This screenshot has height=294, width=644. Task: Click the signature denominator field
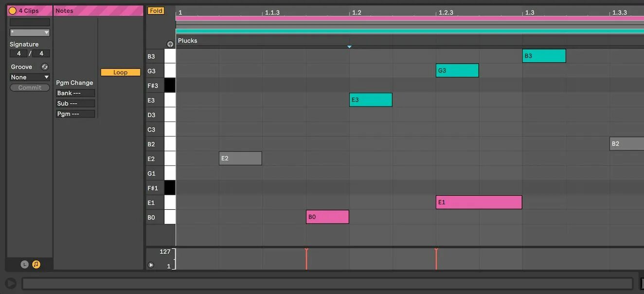(x=41, y=54)
